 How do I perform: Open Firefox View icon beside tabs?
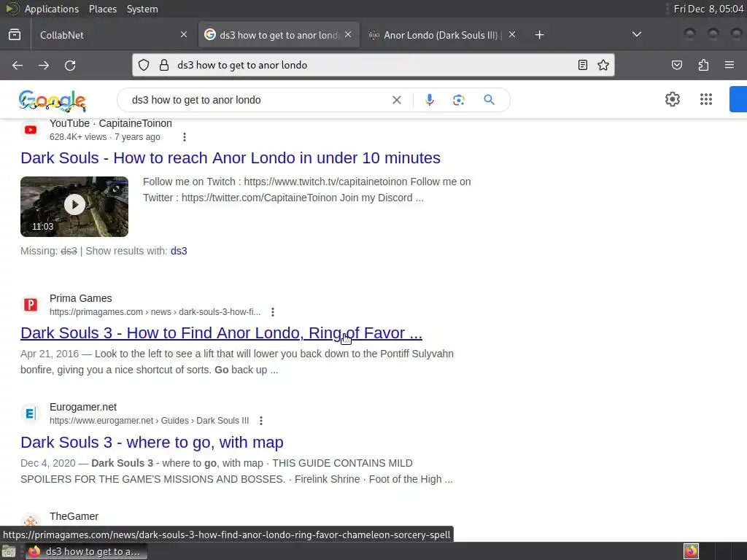(15, 35)
